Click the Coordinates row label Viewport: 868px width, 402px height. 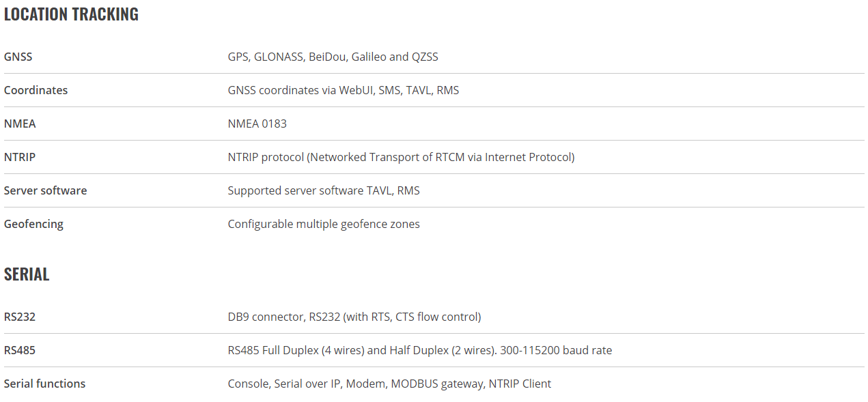36,90
